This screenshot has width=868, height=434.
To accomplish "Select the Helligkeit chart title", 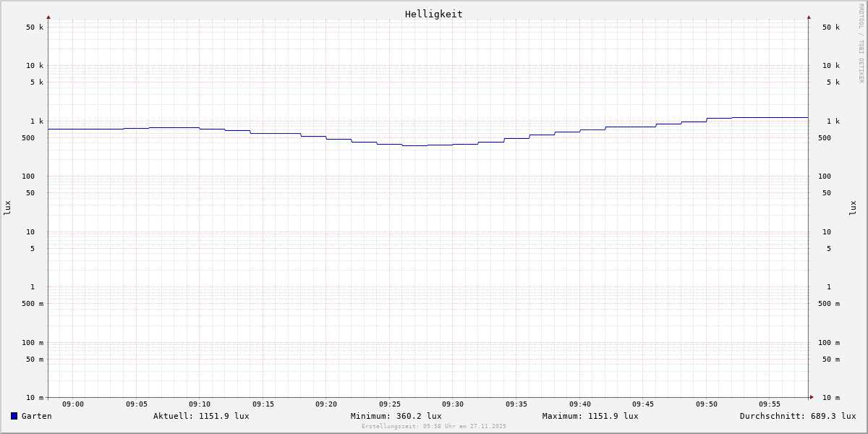I will [433, 14].
